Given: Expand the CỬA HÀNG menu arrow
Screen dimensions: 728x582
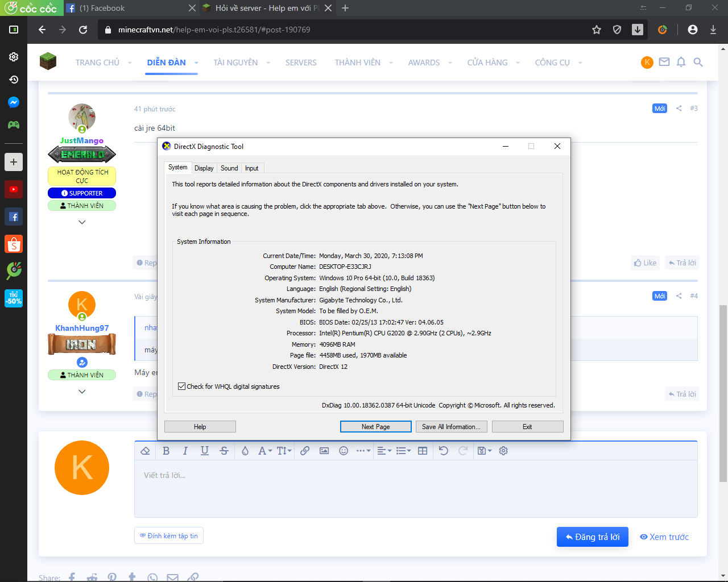Looking at the screenshot, I should [x=518, y=63].
